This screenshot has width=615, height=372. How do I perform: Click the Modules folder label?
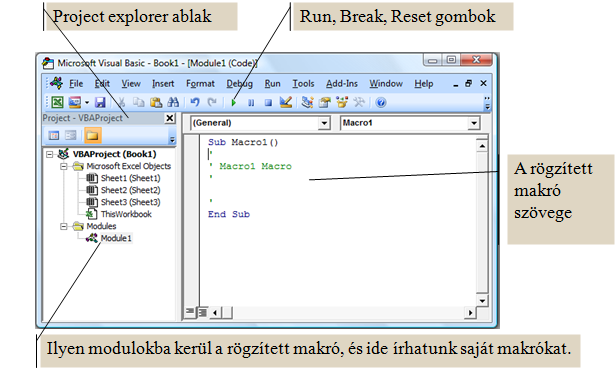coord(101,226)
